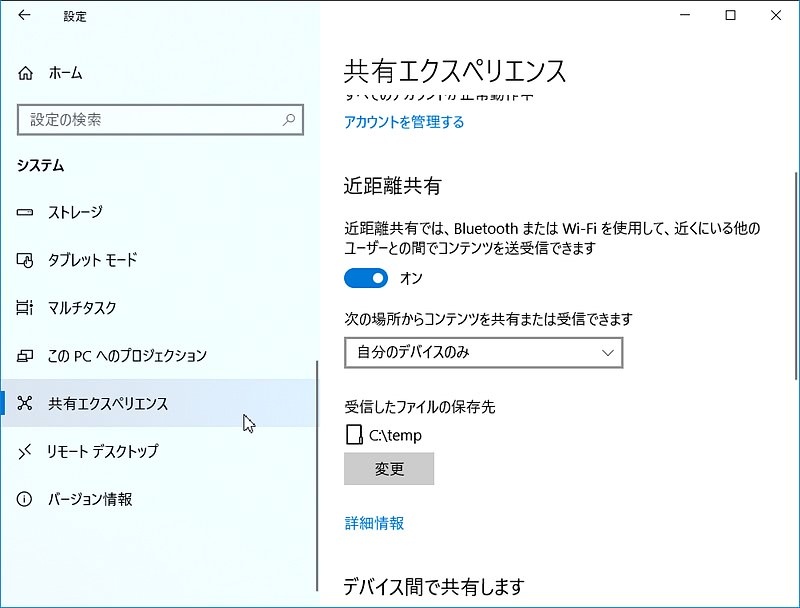Open the ストレージ settings page
The width and height of the screenshot is (800, 608).
pyautogui.click(x=75, y=212)
